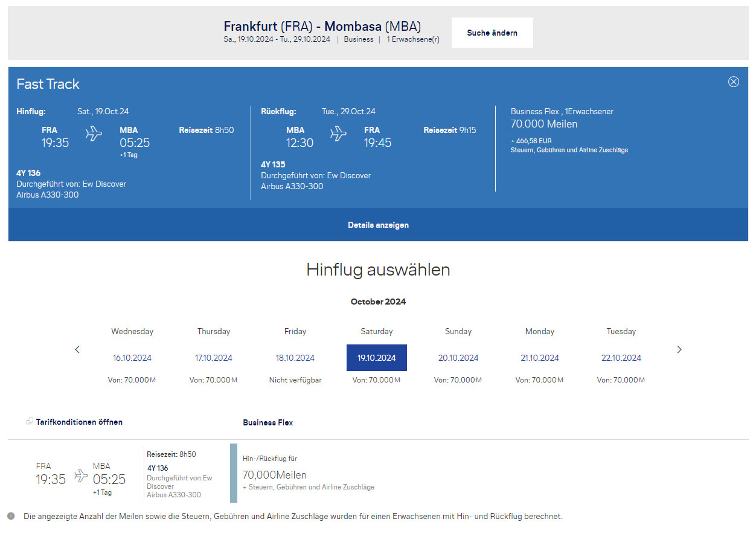Go to previous week of dates
The width and height of the screenshot is (756, 539).
point(77,349)
